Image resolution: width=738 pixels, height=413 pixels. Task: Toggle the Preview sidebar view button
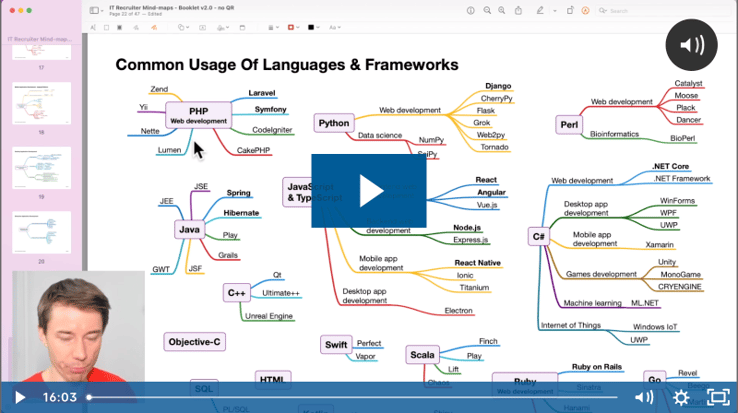tap(95, 10)
